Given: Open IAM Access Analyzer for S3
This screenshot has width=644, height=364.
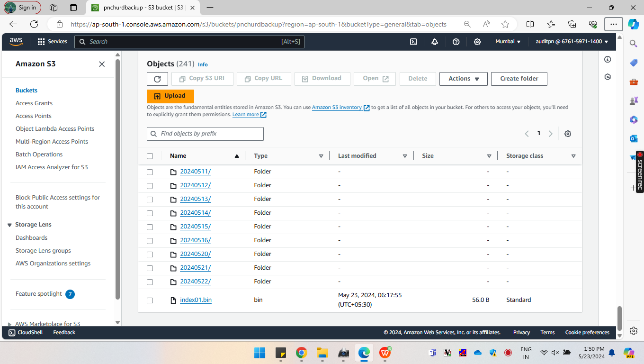Looking at the screenshot, I should [52, 167].
